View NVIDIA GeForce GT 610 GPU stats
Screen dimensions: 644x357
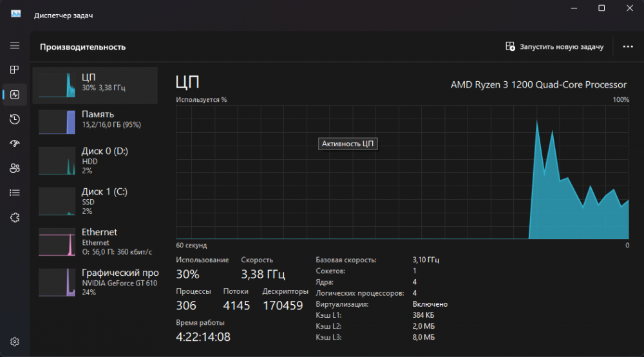(x=95, y=282)
